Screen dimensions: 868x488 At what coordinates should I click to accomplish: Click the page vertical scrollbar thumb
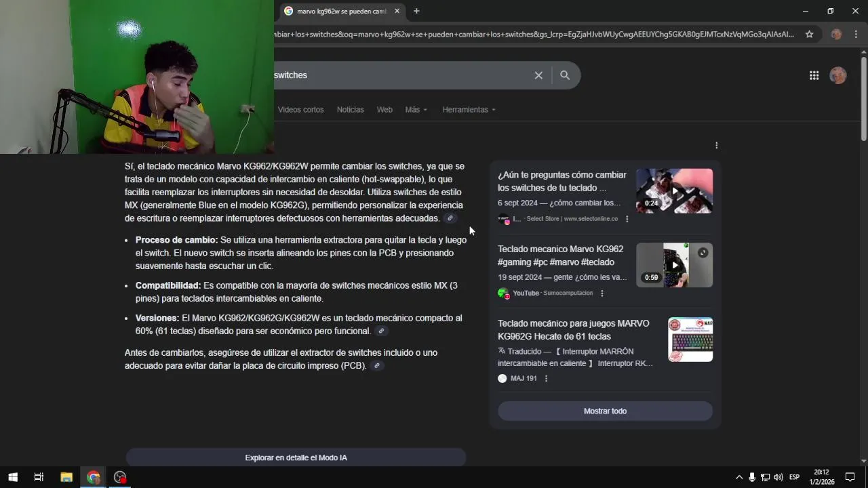coord(863,98)
